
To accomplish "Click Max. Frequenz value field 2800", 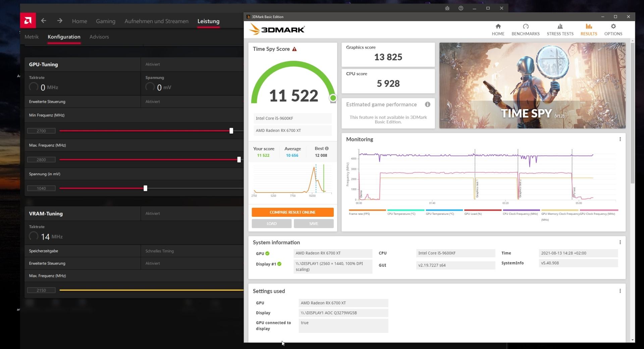I will pos(41,160).
